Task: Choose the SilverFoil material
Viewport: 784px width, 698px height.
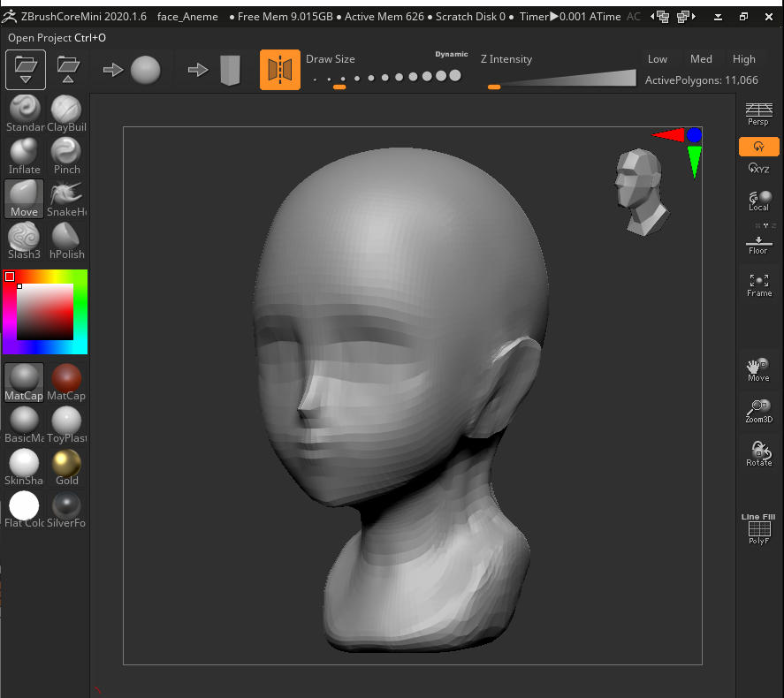Action: point(66,510)
